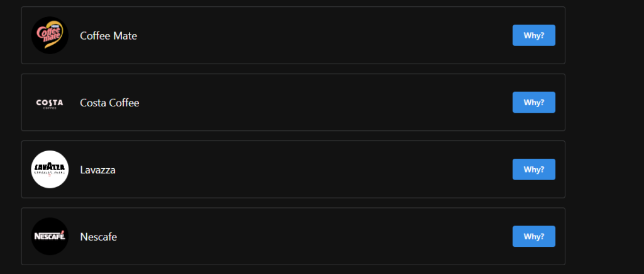The height and width of the screenshot is (274, 644).
Task: Select the Costa Coffee brand name
Action: coord(109,103)
